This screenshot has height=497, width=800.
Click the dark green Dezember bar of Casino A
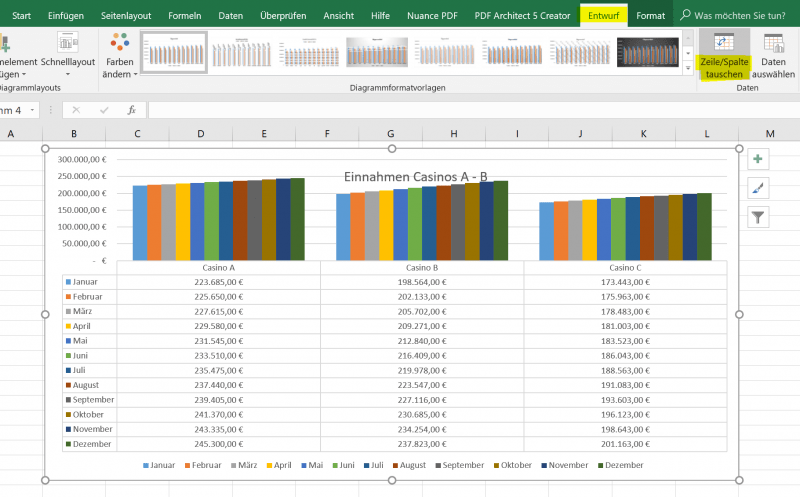coord(297,219)
